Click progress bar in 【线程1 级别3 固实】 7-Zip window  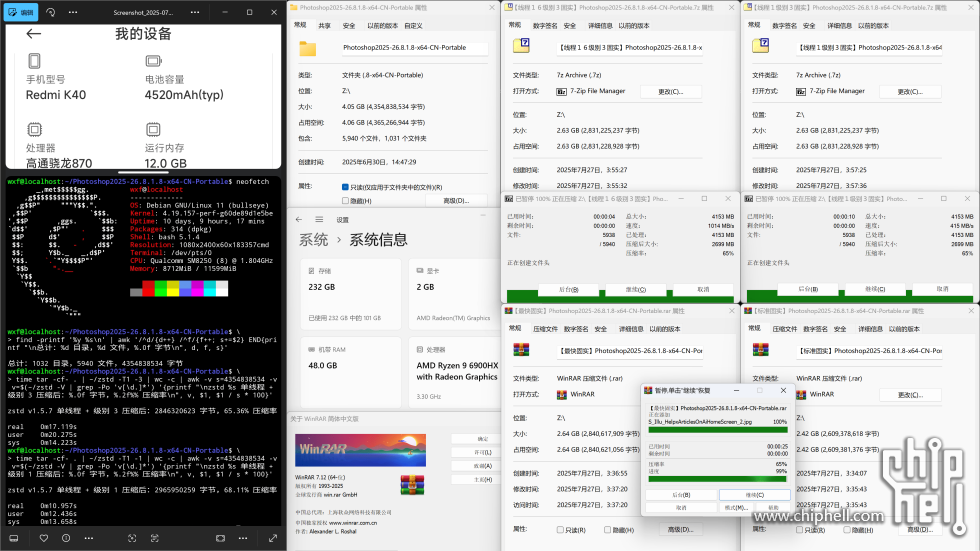(x=859, y=299)
